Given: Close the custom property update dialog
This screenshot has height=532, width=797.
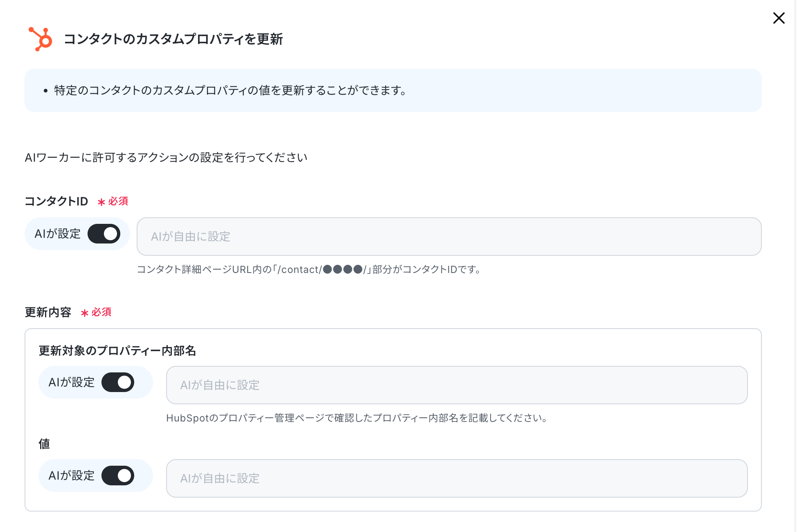Looking at the screenshot, I should 779,18.
